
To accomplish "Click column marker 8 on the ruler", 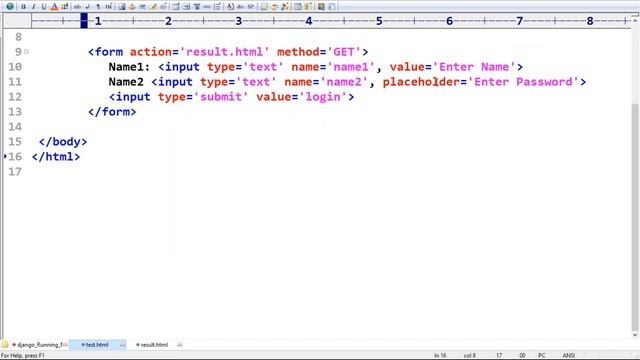I will tap(590, 21).
